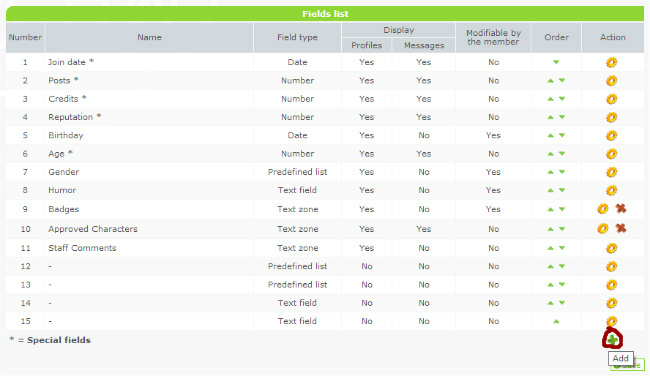Image resolution: width=650 pixels, height=376 pixels.
Task: Move the Join date field down
Action: [556, 62]
